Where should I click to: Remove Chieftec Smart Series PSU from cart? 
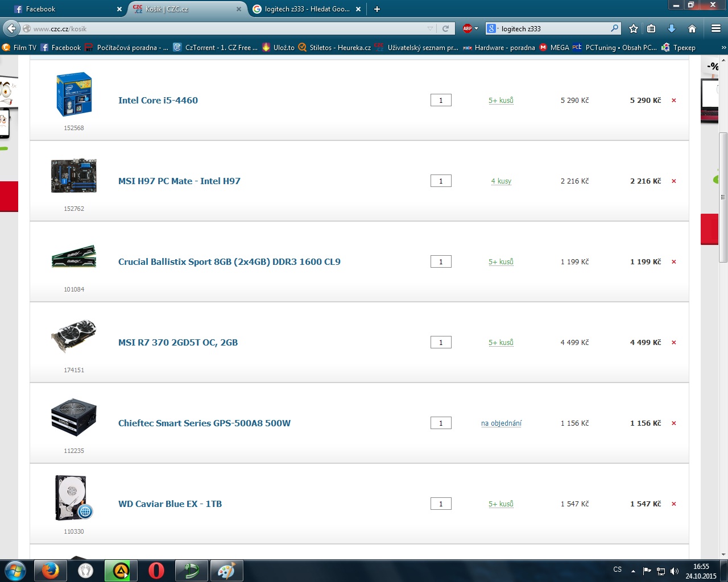coord(674,423)
